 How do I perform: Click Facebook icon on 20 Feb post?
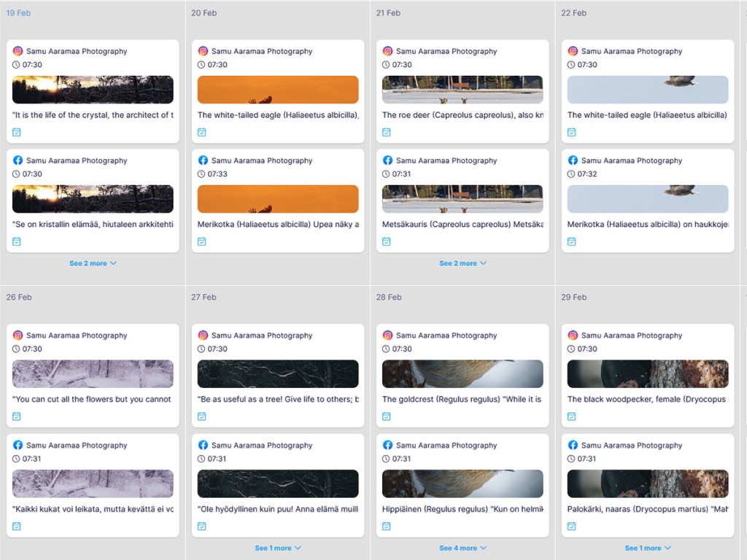pos(203,160)
